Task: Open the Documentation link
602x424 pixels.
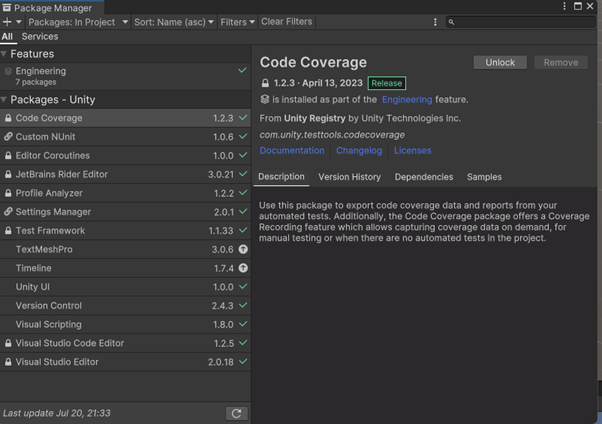Action: tap(292, 151)
